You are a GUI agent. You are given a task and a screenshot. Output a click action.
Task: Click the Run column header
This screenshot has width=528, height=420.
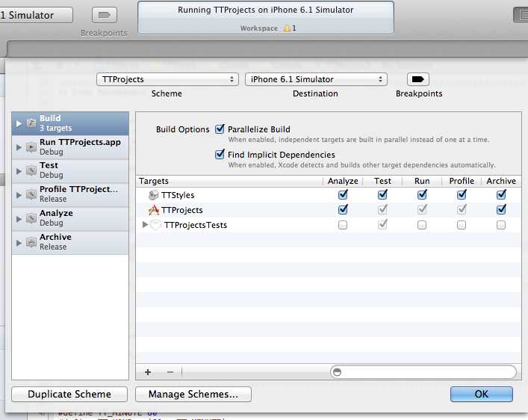click(422, 181)
